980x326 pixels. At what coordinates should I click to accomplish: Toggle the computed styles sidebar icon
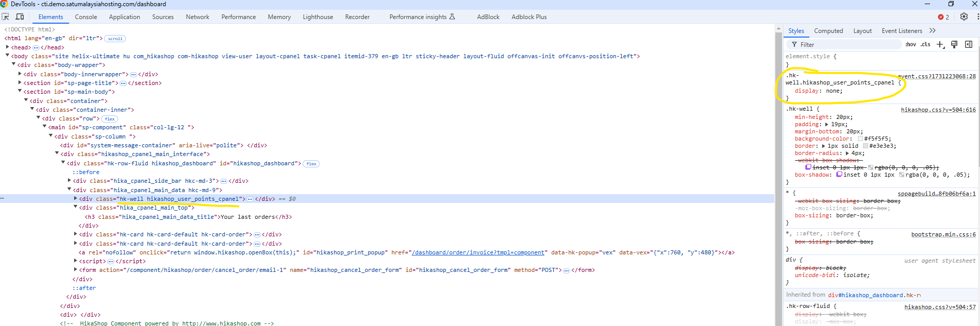coord(969,45)
